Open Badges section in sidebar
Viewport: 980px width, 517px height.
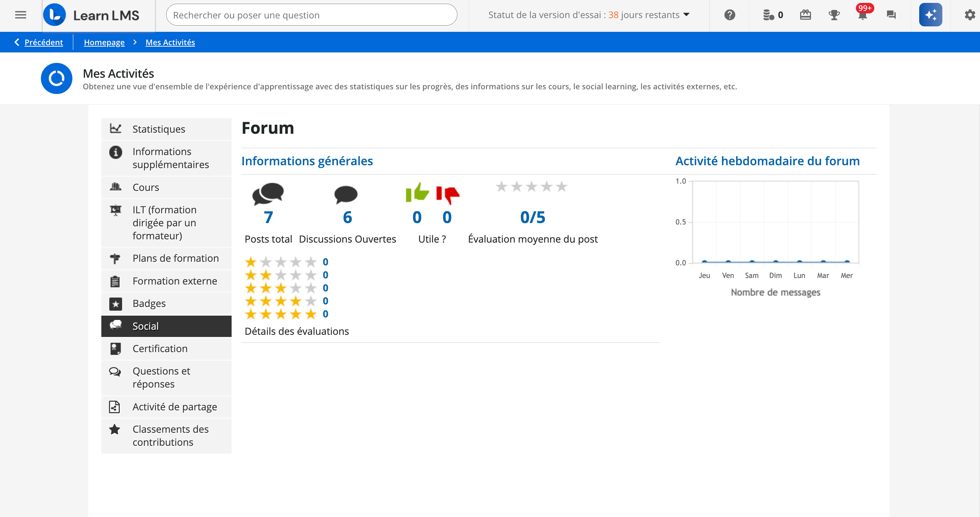coord(149,303)
